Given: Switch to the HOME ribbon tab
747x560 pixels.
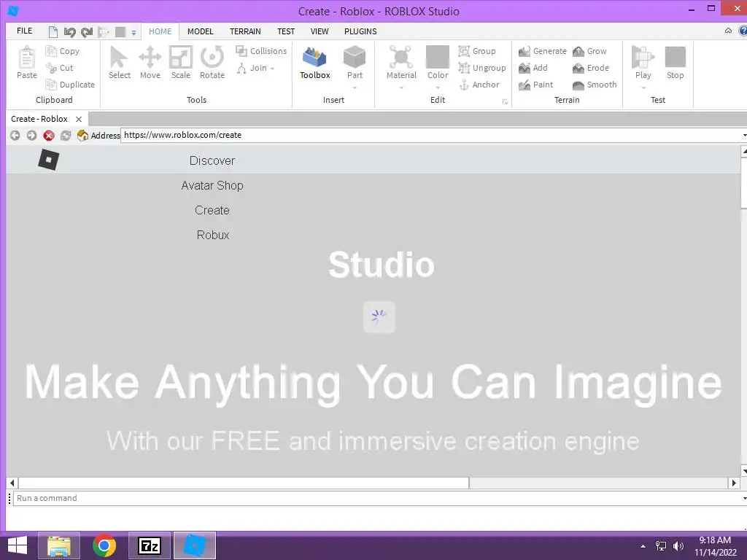Looking at the screenshot, I should coord(160,31).
